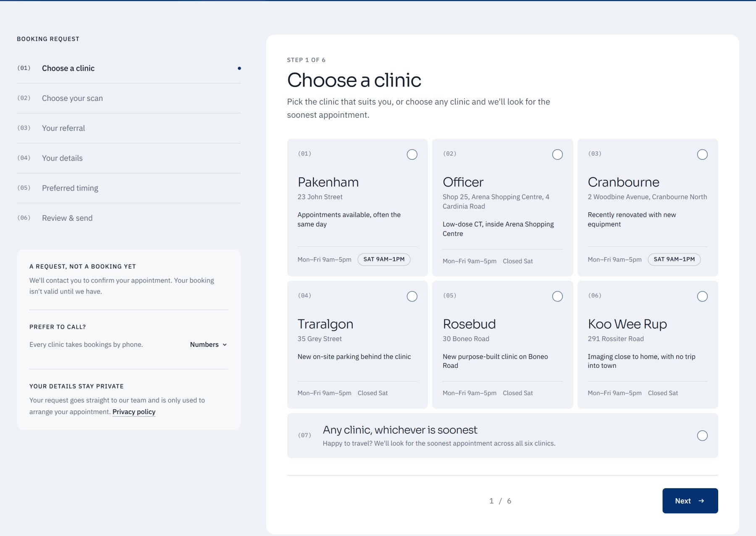The height and width of the screenshot is (536, 756).
Task: Click the '1 / 6' page indicator
Action: [x=500, y=501]
